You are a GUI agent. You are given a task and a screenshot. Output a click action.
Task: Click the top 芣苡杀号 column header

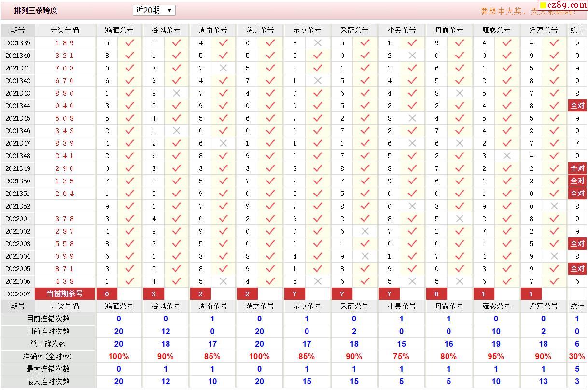(307, 30)
